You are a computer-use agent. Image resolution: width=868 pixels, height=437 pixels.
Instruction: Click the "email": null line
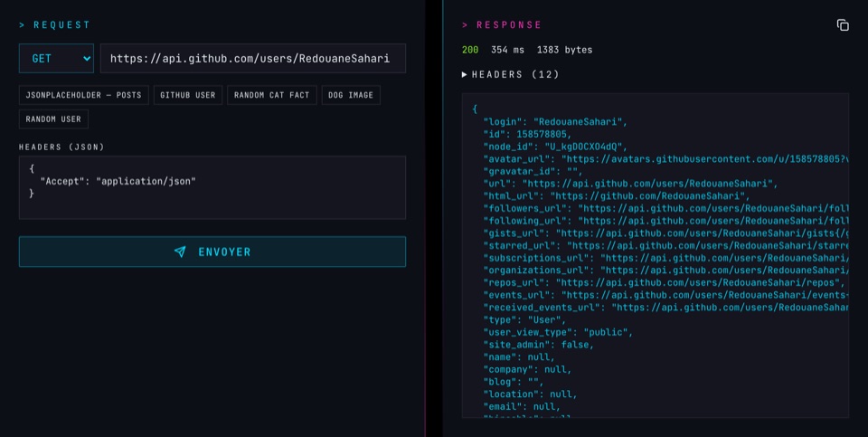point(522,406)
